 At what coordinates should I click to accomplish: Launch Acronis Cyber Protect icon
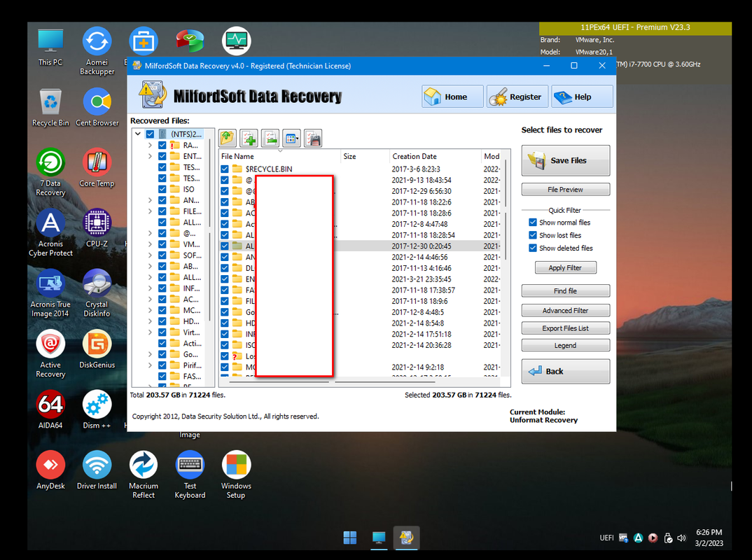pos(50,232)
